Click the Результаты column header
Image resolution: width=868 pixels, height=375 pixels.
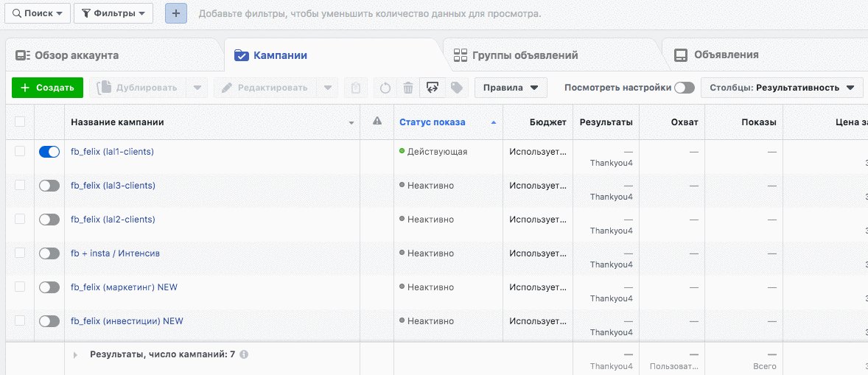click(606, 122)
